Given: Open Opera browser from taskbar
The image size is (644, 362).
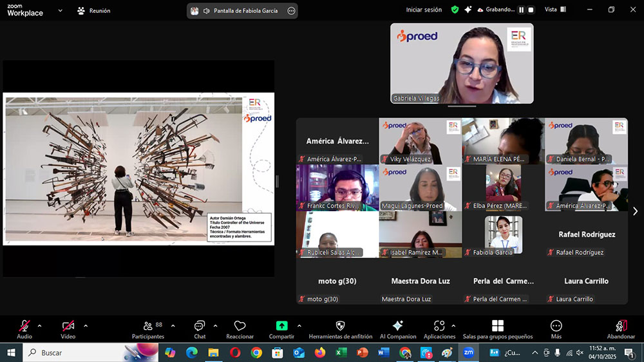Looking at the screenshot, I should tap(235, 352).
